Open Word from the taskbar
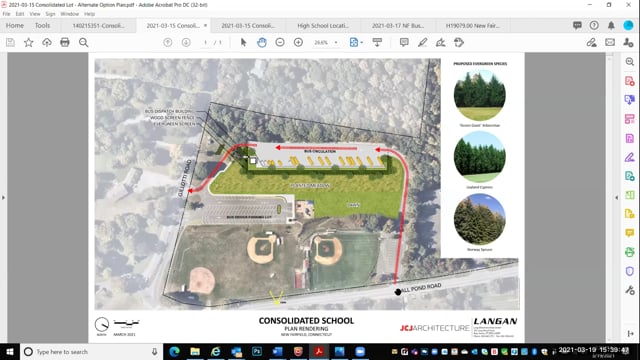Image resolution: width=640 pixels, height=360 pixels. (278, 351)
